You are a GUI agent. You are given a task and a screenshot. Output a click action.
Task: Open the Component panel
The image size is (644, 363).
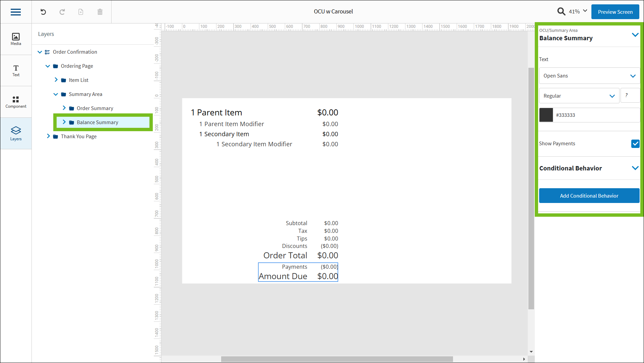pyautogui.click(x=16, y=102)
